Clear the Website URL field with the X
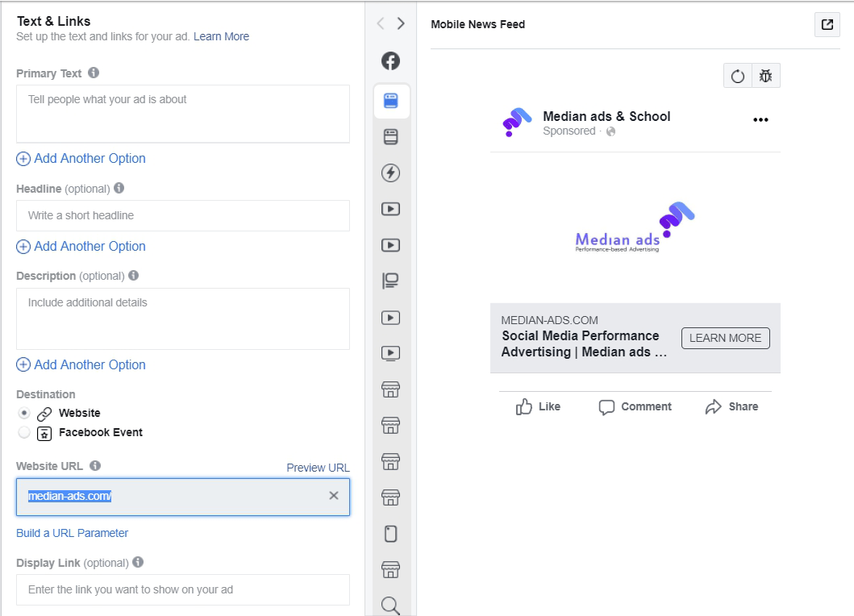Screen dimensions: 854x616 [334, 496]
